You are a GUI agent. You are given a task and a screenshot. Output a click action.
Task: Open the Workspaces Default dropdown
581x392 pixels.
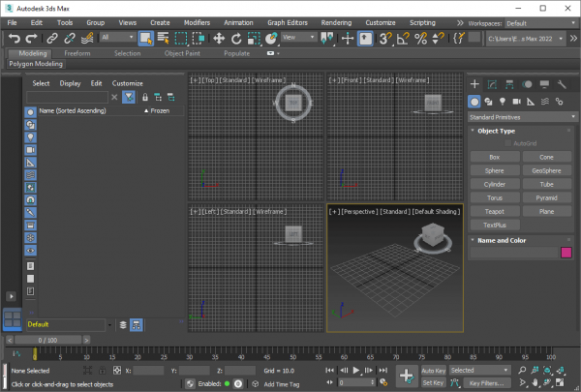(x=540, y=23)
